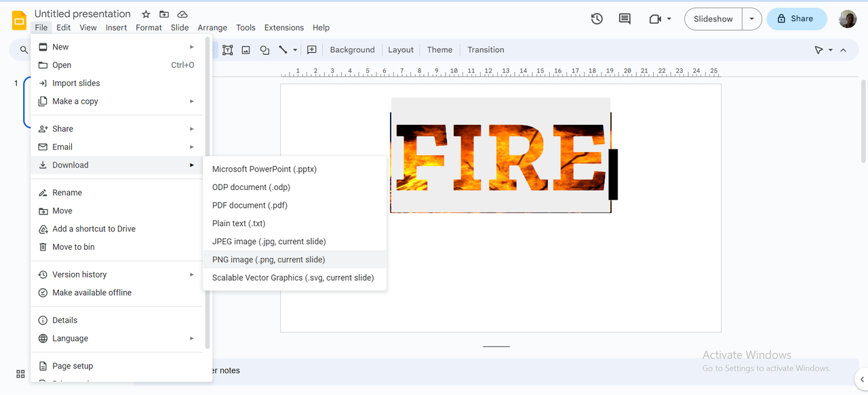Screen dimensions: 868x395
Task: Click the camera meeting icon
Action: pyautogui.click(x=655, y=19)
